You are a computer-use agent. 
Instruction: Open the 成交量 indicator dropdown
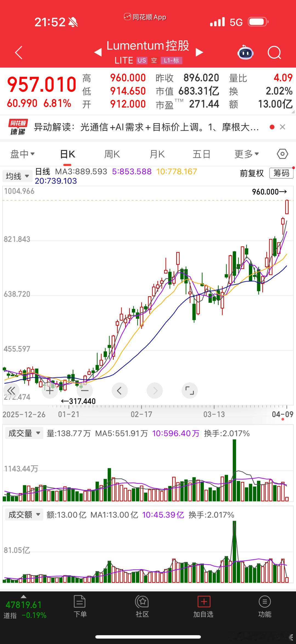coord(24,433)
